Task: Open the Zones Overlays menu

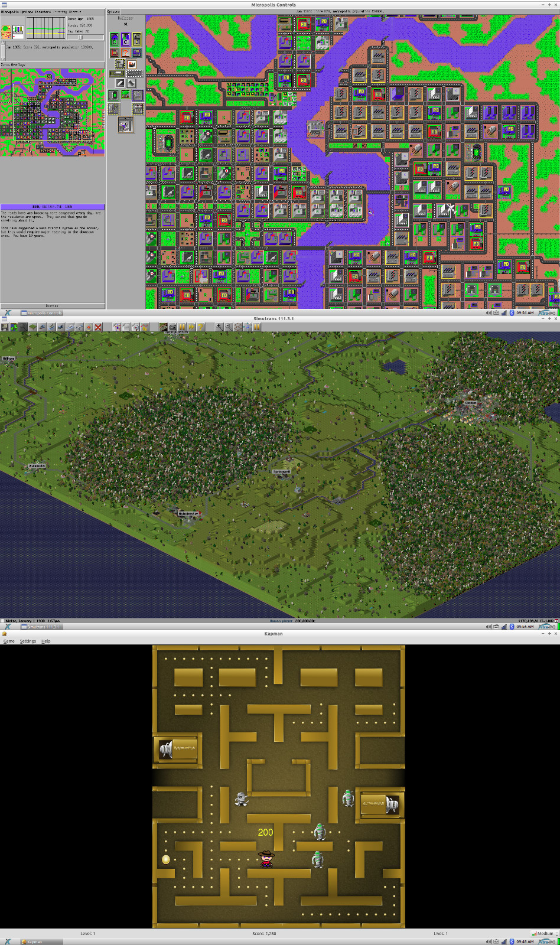Action: (14, 65)
